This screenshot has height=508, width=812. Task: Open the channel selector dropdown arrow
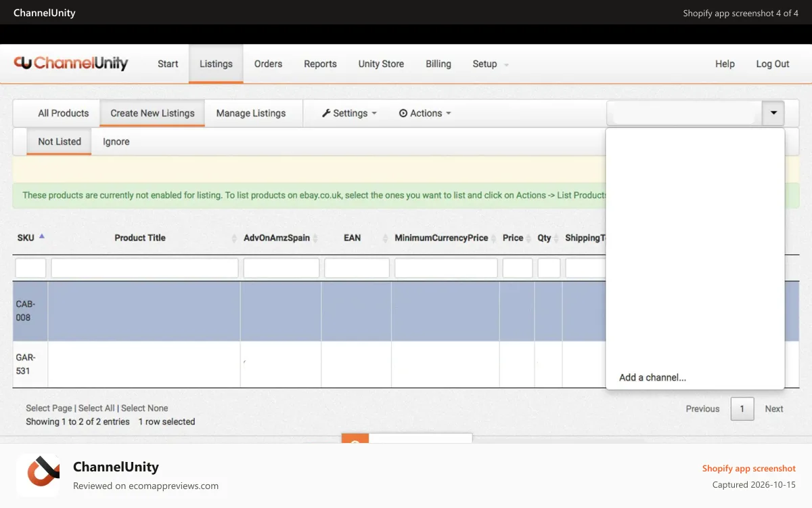(773, 113)
